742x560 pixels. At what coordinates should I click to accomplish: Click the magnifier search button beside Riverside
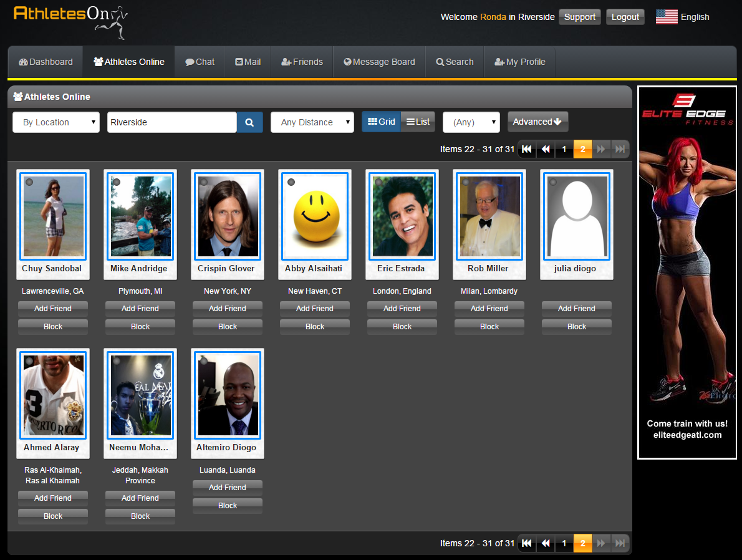pyautogui.click(x=249, y=122)
